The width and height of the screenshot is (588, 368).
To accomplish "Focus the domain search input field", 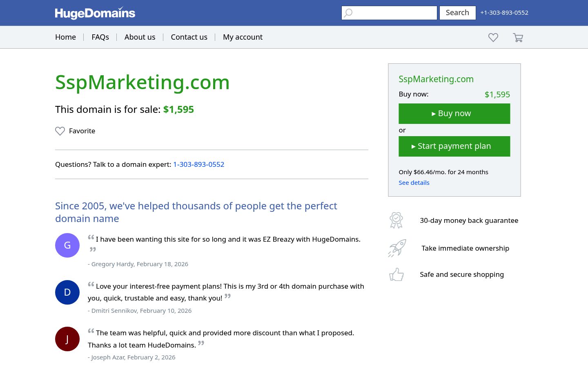I will (x=389, y=13).
